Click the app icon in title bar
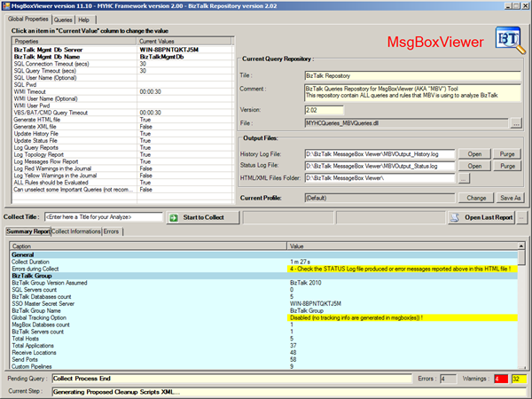532x399 pixels. tap(7, 6)
